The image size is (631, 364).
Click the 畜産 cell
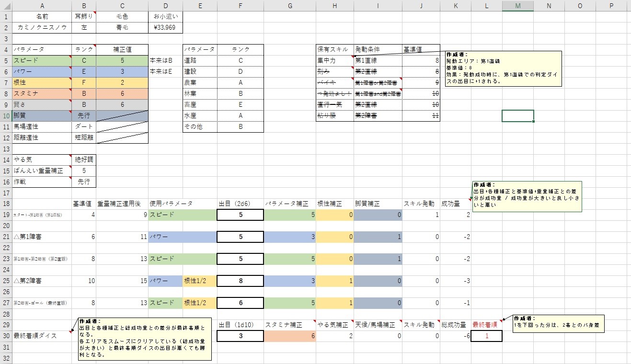click(x=200, y=105)
